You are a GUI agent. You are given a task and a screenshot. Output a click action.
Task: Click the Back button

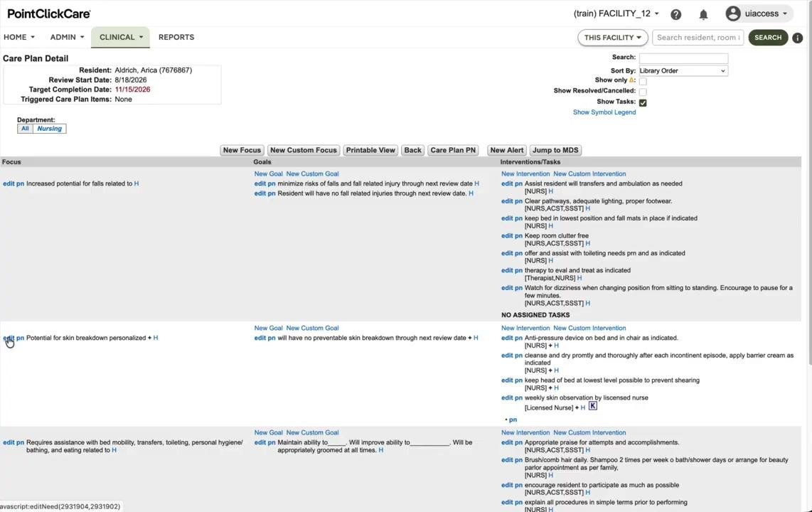point(412,150)
